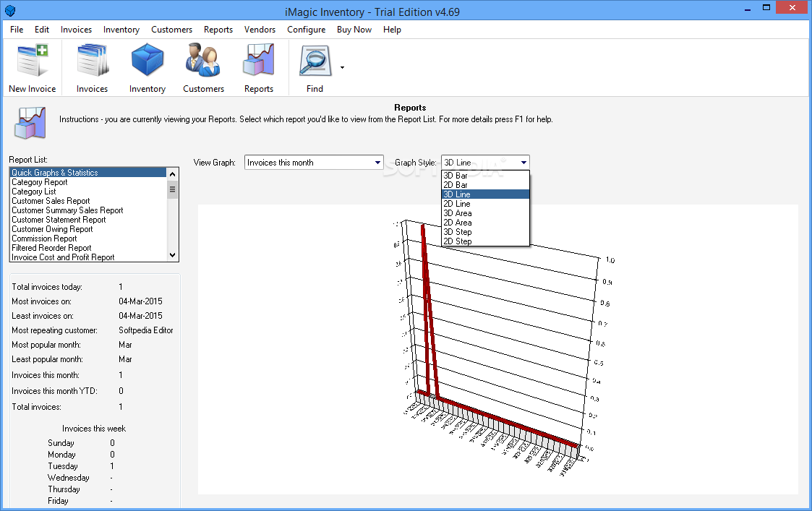Open the Invoices menu
The image size is (812, 511).
[x=76, y=30]
